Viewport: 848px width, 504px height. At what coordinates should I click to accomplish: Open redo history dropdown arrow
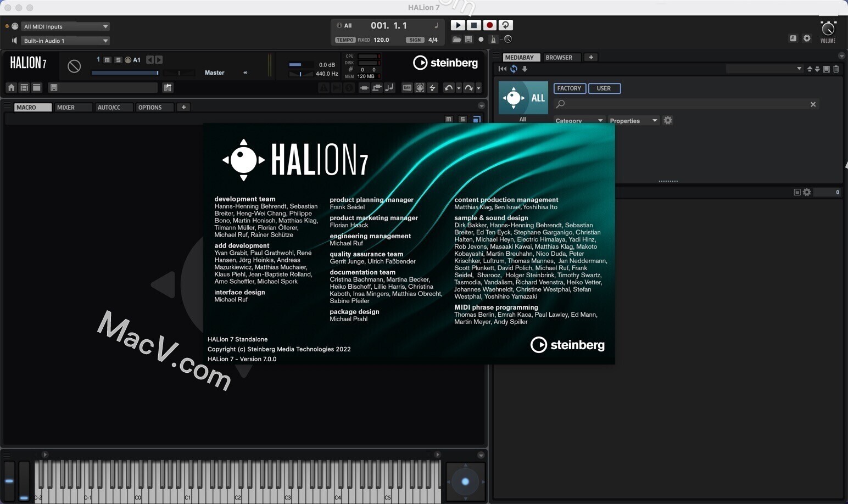(x=478, y=88)
